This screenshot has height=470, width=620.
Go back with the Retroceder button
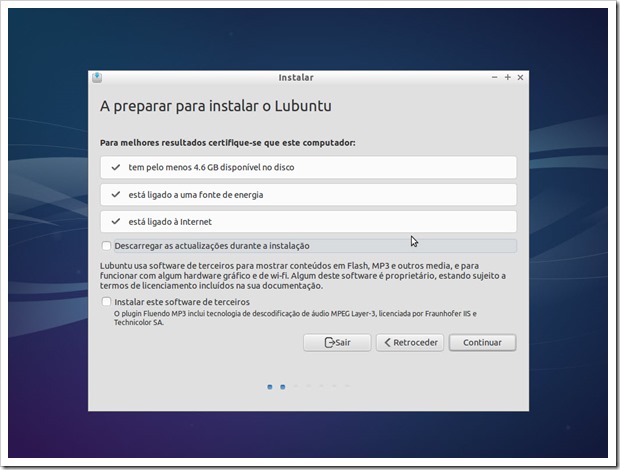coord(410,343)
